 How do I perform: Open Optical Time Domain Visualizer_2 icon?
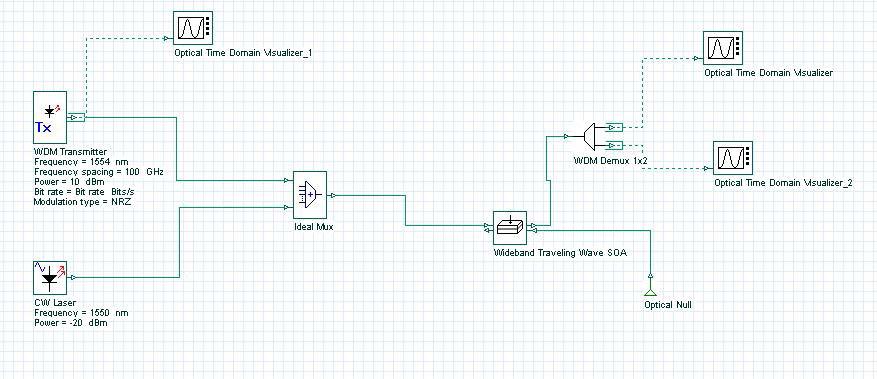pos(732,158)
